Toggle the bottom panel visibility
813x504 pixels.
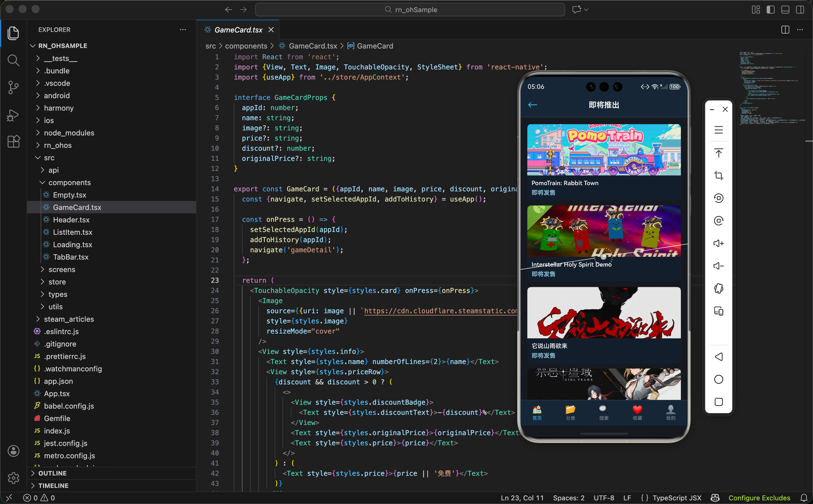coord(785,10)
